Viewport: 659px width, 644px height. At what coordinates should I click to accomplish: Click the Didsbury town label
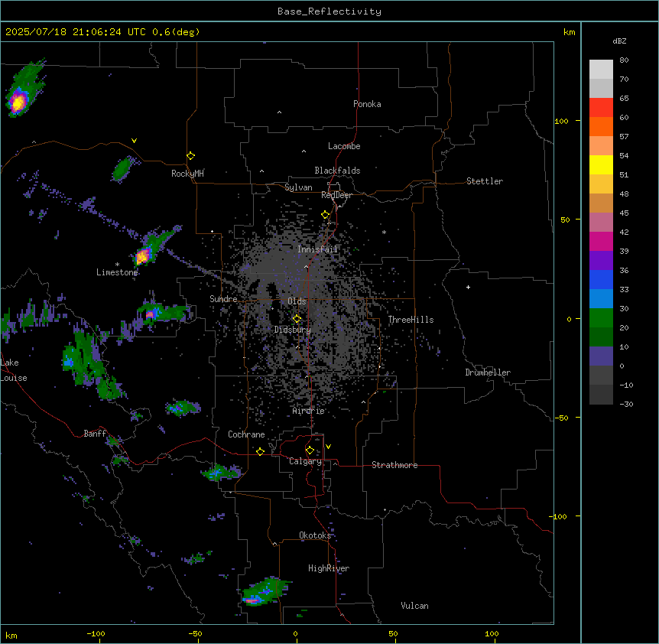(292, 330)
